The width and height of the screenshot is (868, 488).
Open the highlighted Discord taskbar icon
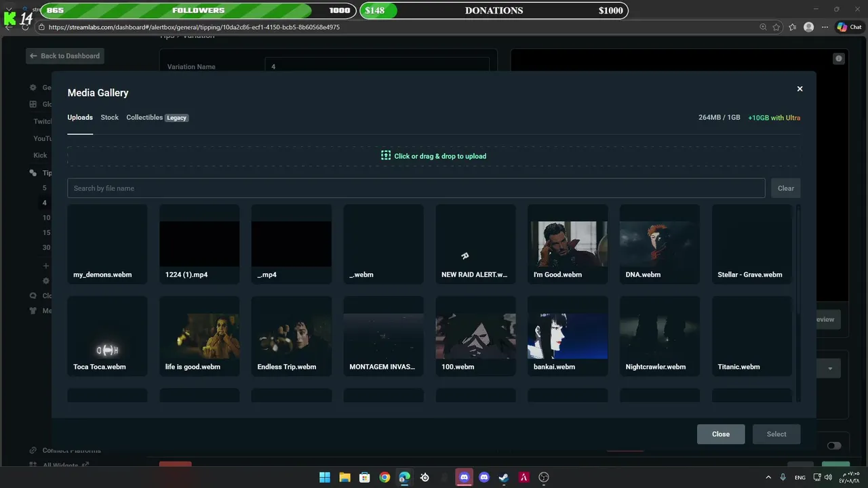point(464,477)
